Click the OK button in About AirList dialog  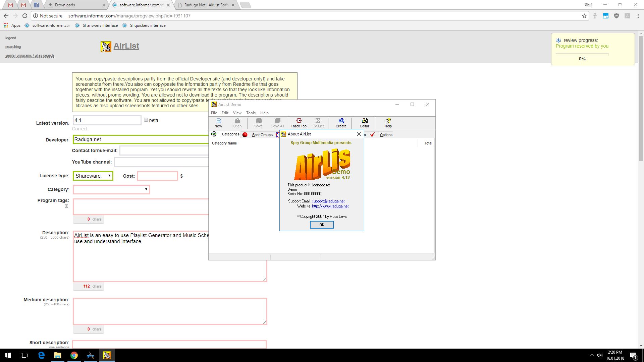tap(322, 225)
